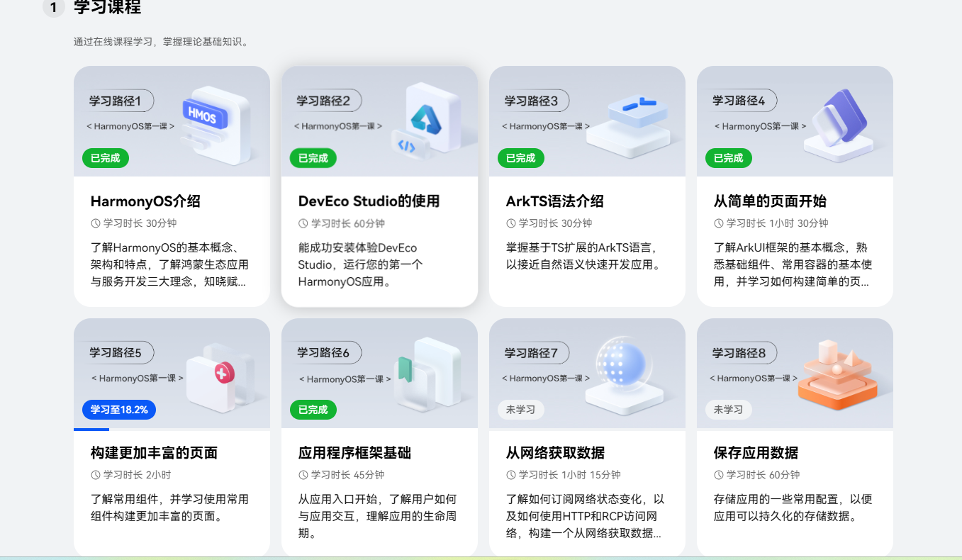The height and width of the screenshot is (560, 962).
Task: Click the 未学习 badge on 学习路径7
Action: pos(521,410)
